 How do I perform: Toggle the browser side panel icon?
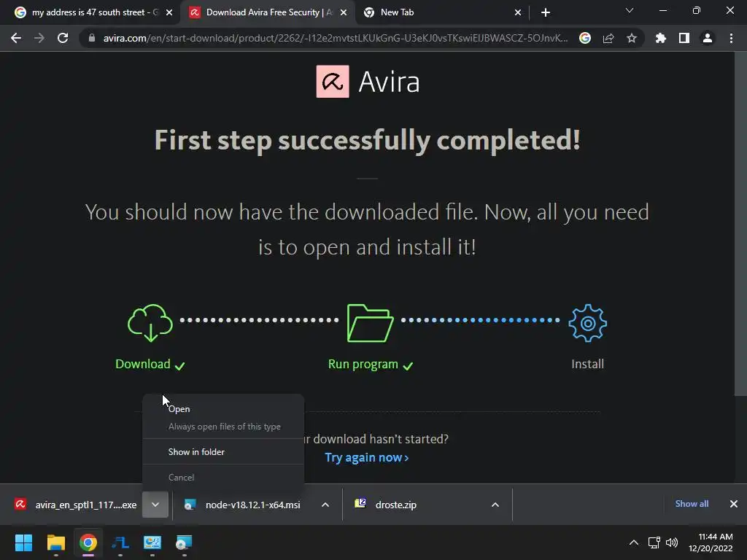click(x=684, y=38)
